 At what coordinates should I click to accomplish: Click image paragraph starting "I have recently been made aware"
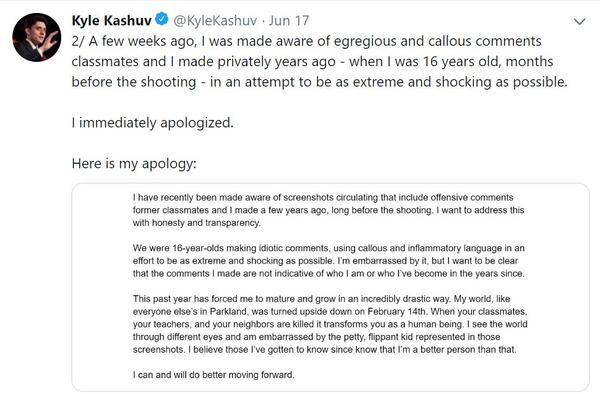(328, 210)
